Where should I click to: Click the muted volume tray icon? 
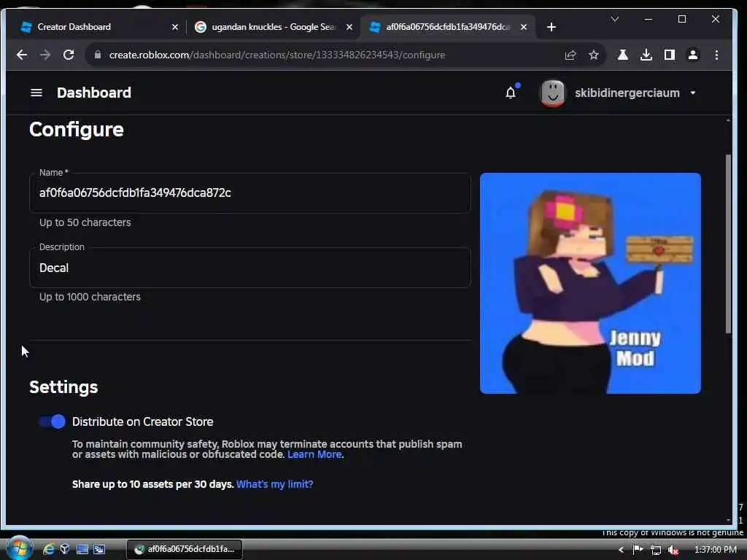tap(673, 550)
